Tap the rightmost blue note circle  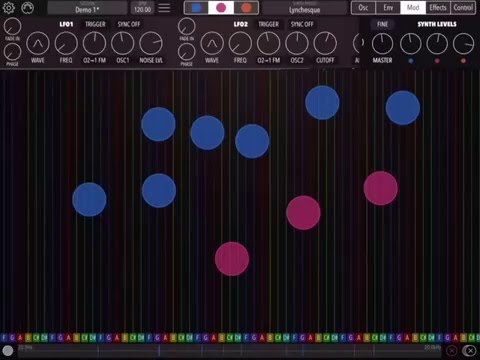[403, 108]
